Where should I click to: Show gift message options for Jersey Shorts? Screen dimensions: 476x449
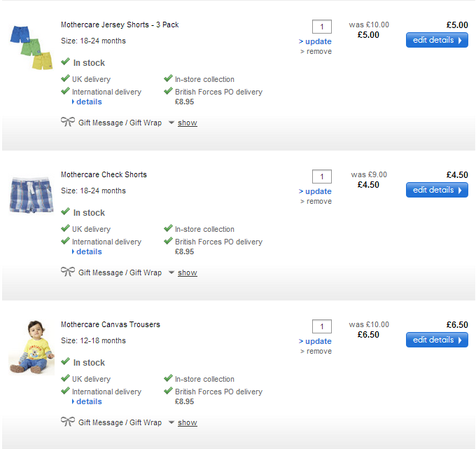[187, 123]
